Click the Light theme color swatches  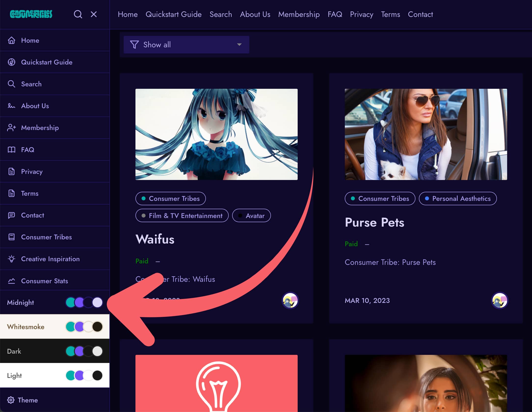click(84, 375)
